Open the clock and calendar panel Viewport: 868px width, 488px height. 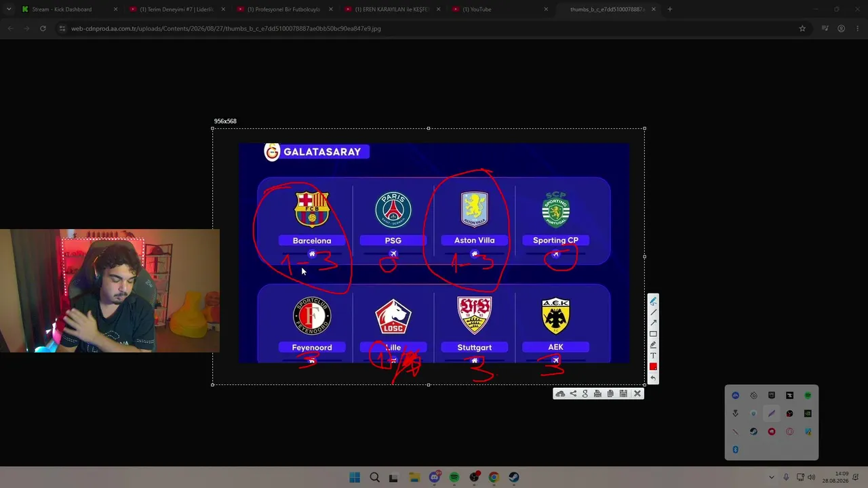point(835,477)
